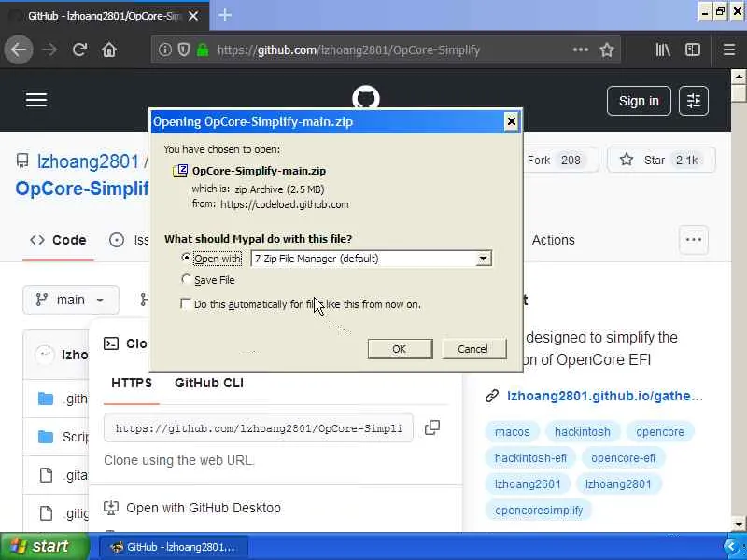The width and height of the screenshot is (747, 560).
Task: Click the opencore-efi topic tag
Action: pyautogui.click(x=623, y=458)
